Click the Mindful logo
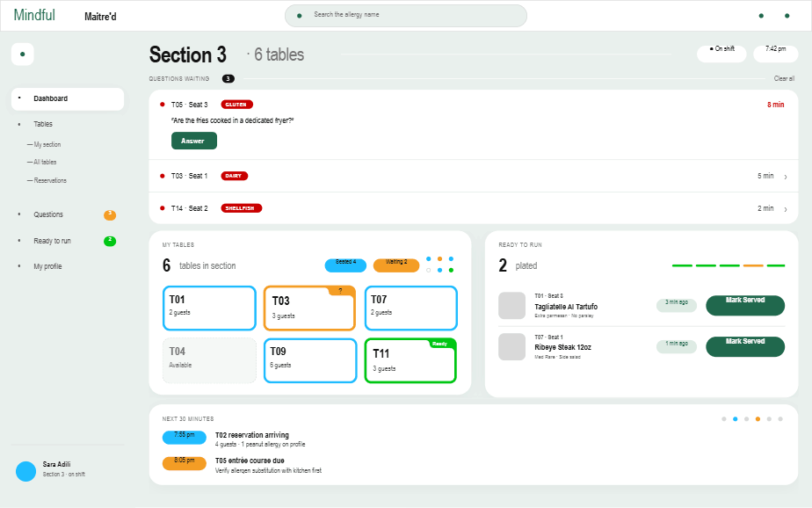 tap(34, 15)
